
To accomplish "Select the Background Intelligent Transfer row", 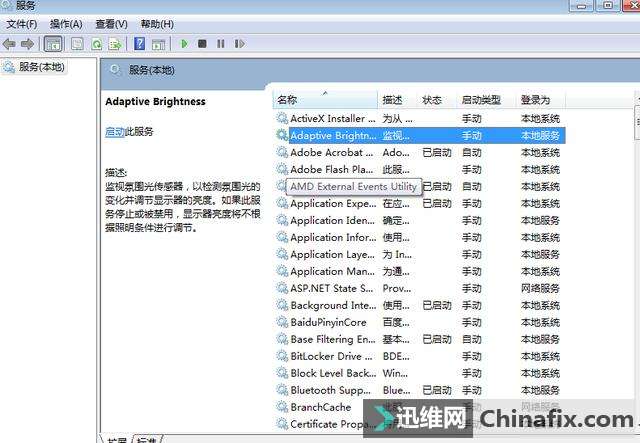I will tap(420, 305).
